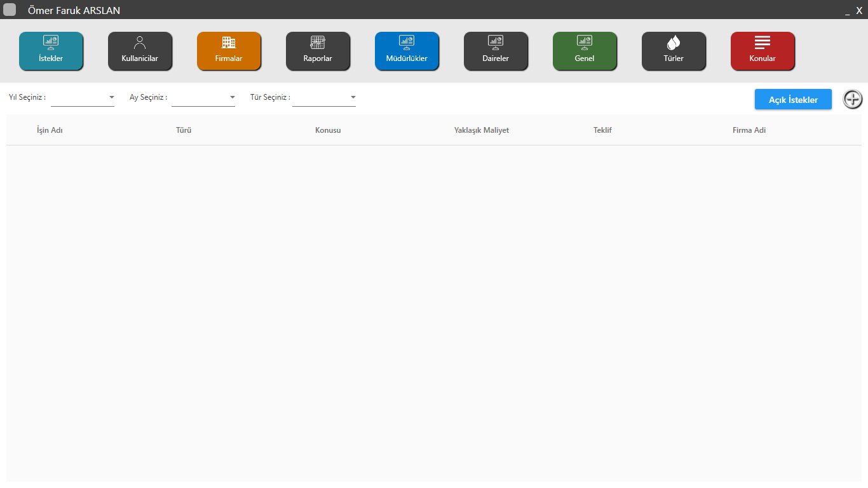Click the Firma Adi column header

[749, 130]
